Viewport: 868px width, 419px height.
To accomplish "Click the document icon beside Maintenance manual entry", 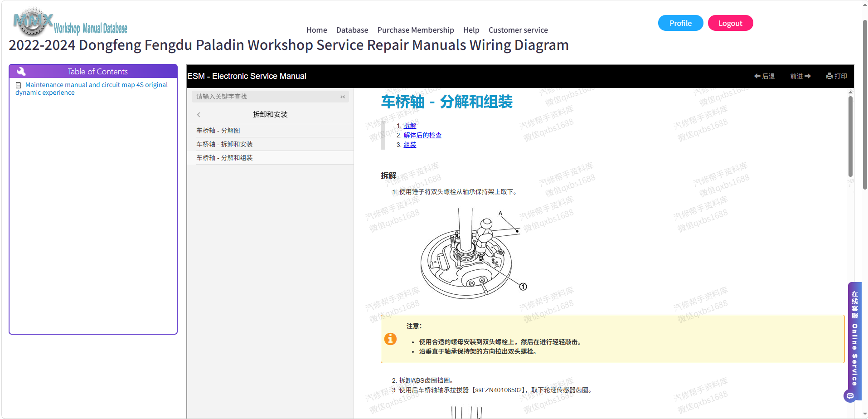I will pyautogui.click(x=19, y=85).
